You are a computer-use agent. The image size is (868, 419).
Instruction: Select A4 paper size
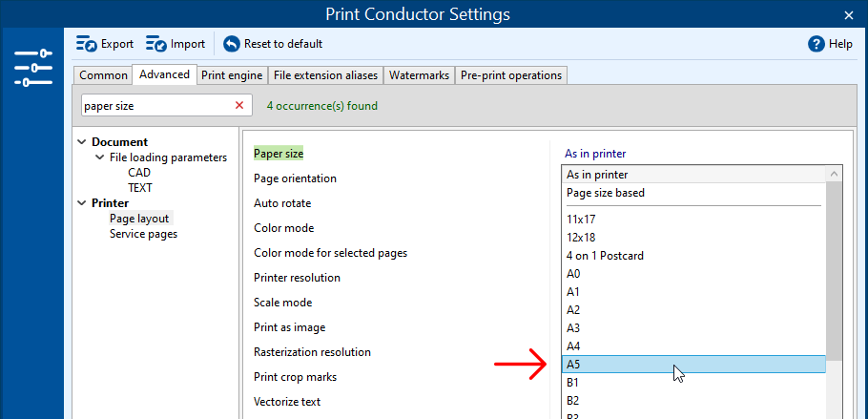pyautogui.click(x=693, y=346)
